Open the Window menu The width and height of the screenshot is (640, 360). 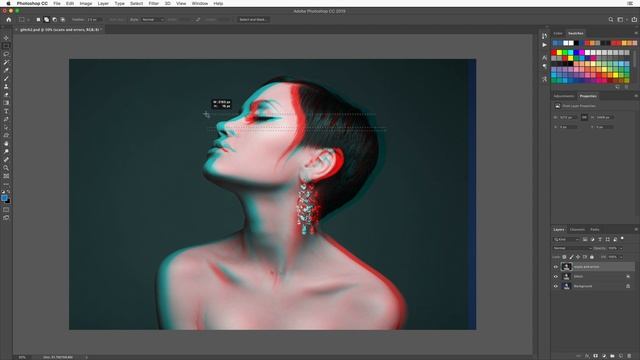pyautogui.click(x=200, y=3)
